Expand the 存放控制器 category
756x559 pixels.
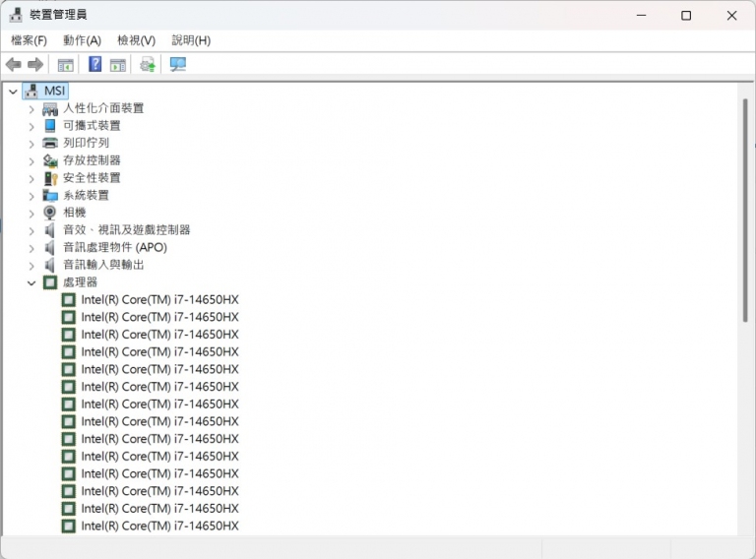point(31,161)
